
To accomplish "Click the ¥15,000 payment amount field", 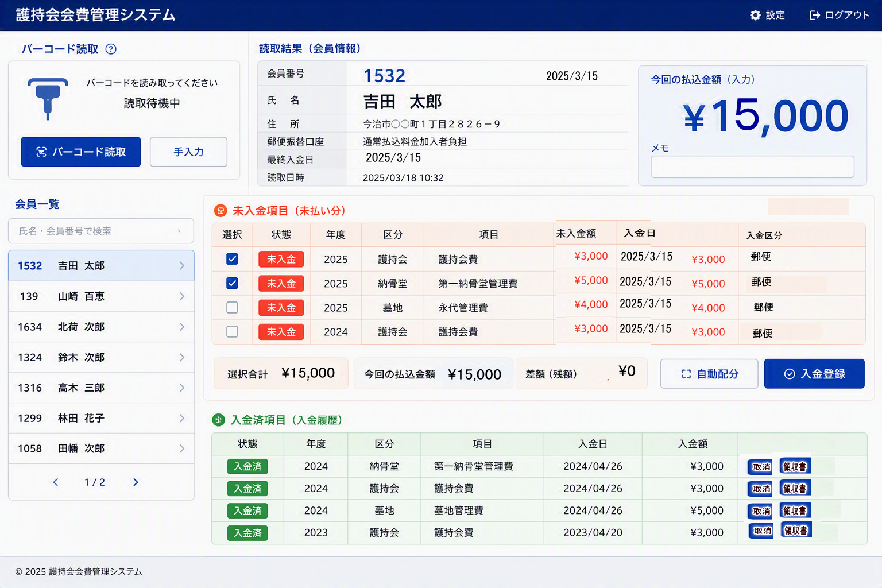I will 766,117.
